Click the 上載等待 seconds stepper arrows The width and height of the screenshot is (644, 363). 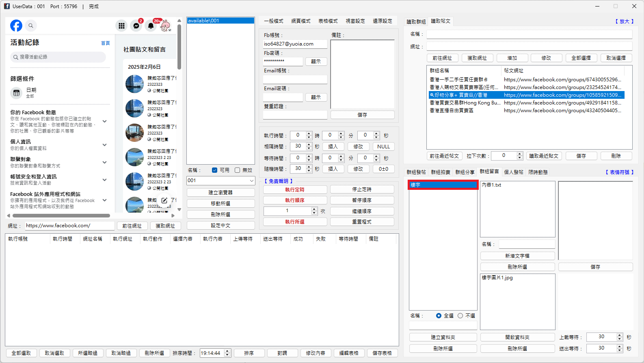620,337
